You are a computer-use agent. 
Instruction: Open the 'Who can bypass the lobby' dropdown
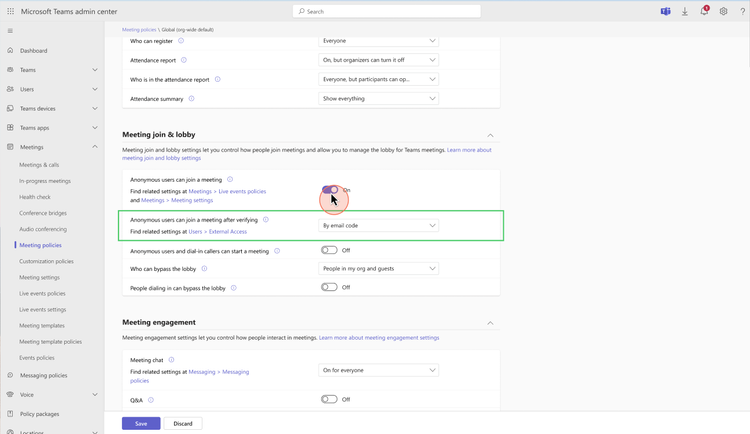379,268
